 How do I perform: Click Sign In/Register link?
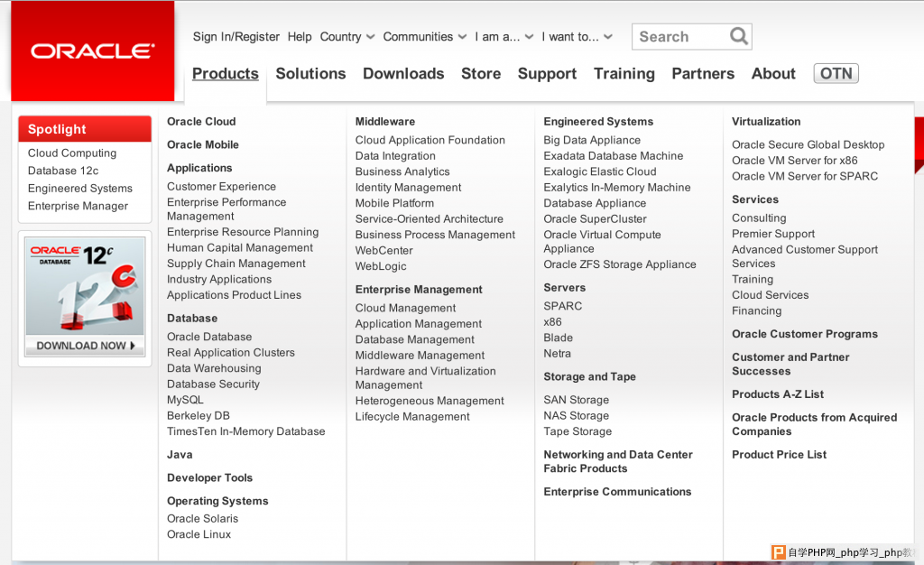click(x=236, y=36)
